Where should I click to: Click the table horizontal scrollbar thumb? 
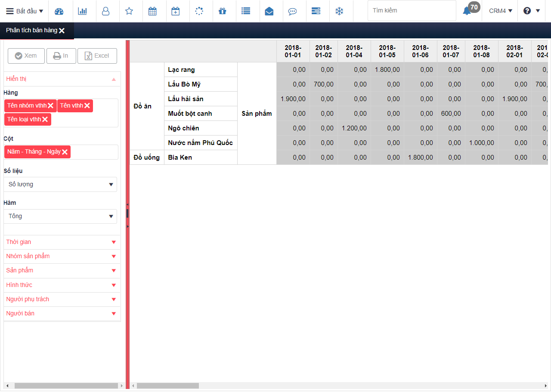tap(168, 386)
